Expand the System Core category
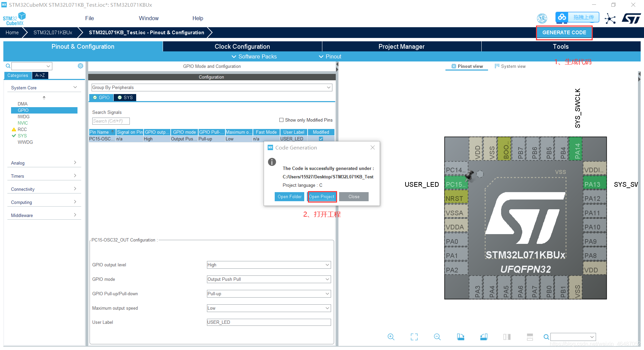This screenshot has height=350, width=644. click(x=44, y=88)
